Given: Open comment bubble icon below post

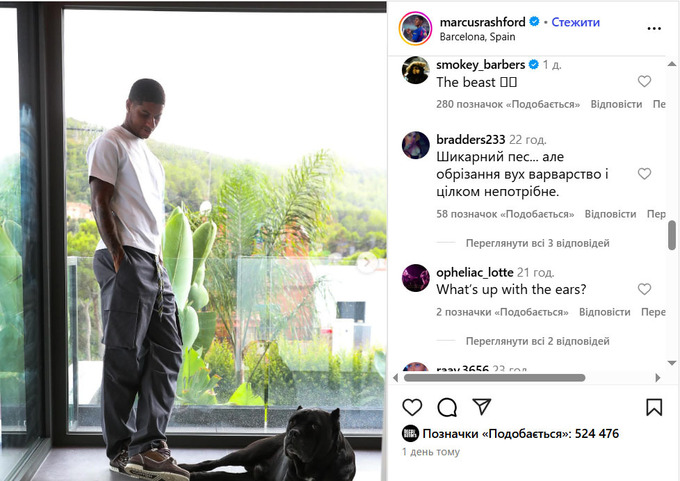Looking at the screenshot, I should pos(447,407).
